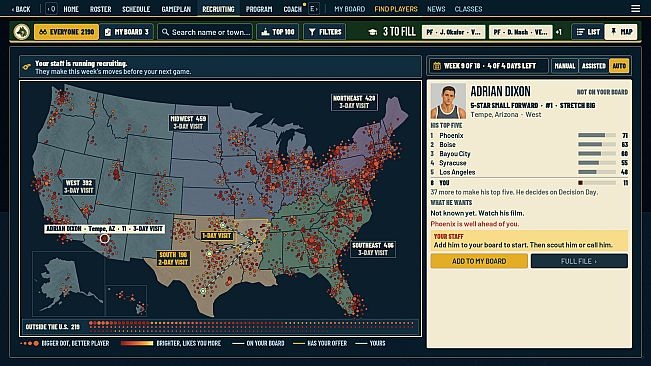Image resolution: width=651 pixels, height=366 pixels.
Task: Click the Southeast 486 region label
Action: (x=373, y=249)
